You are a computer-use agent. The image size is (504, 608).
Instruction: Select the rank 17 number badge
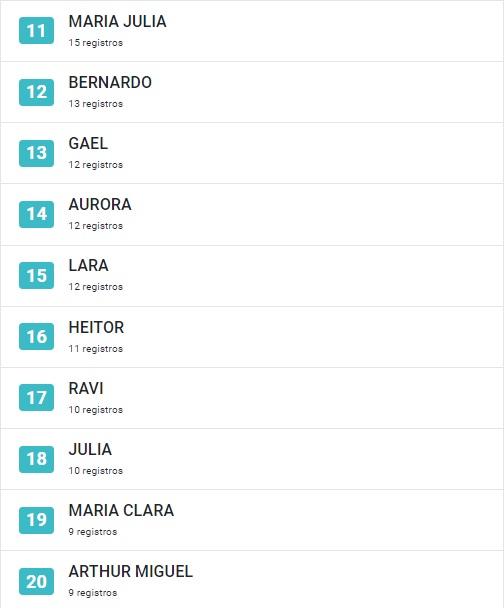click(x=36, y=397)
